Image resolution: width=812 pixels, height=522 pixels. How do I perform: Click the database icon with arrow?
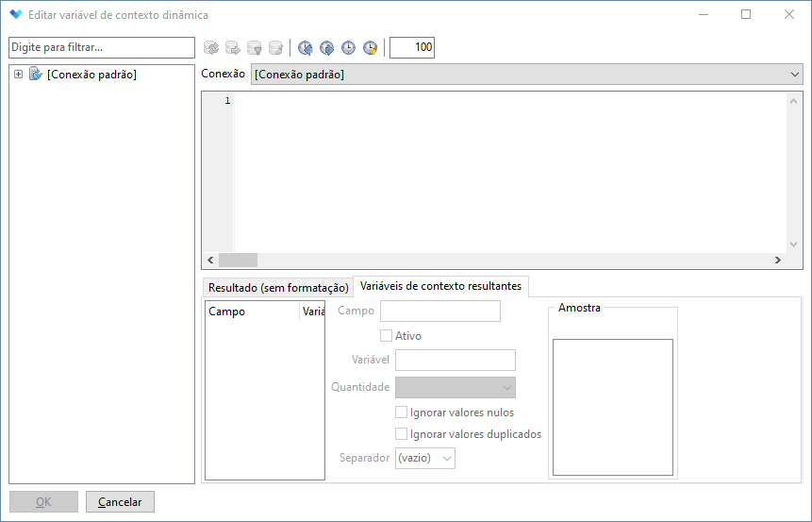pos(233,48)
